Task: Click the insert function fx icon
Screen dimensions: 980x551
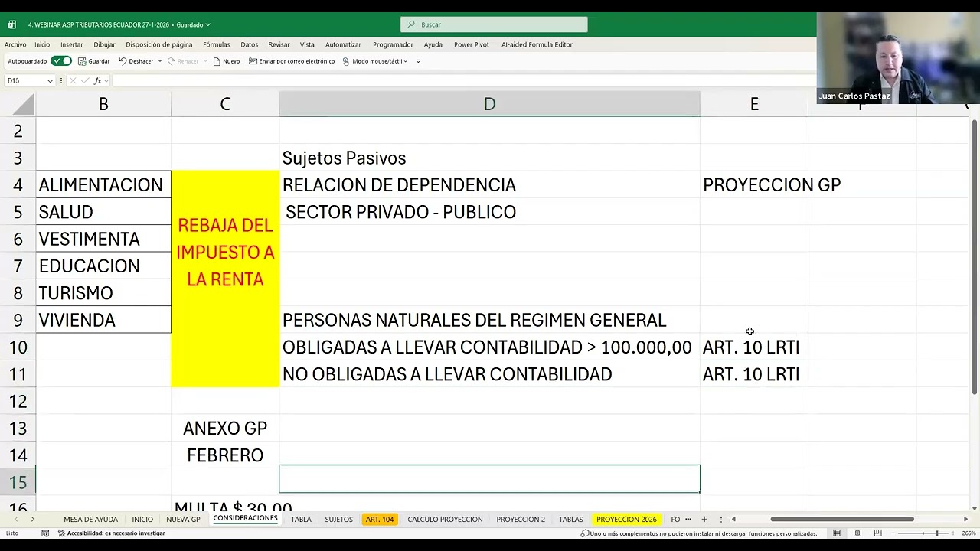Action: 97,80
